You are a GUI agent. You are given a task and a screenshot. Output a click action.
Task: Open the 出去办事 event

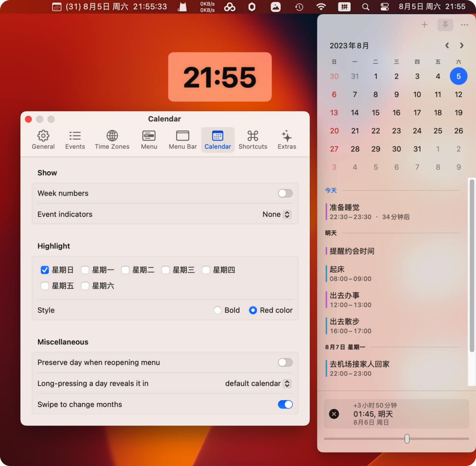coord(393,300)
